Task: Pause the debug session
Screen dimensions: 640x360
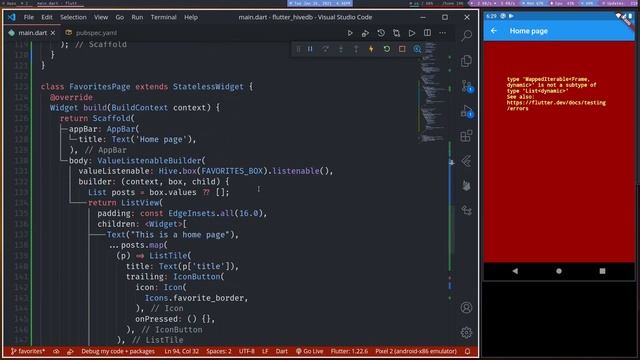Action: pyautogui.click(x=310, y=49)
